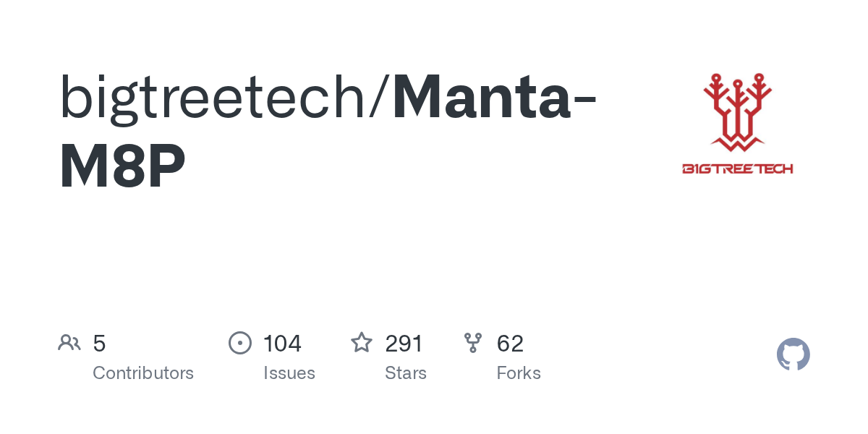Viewport: 868px width, 434px height.
Task: Click the red BIGTREETECH wordmark under the emblem
Action: [737, 169]
